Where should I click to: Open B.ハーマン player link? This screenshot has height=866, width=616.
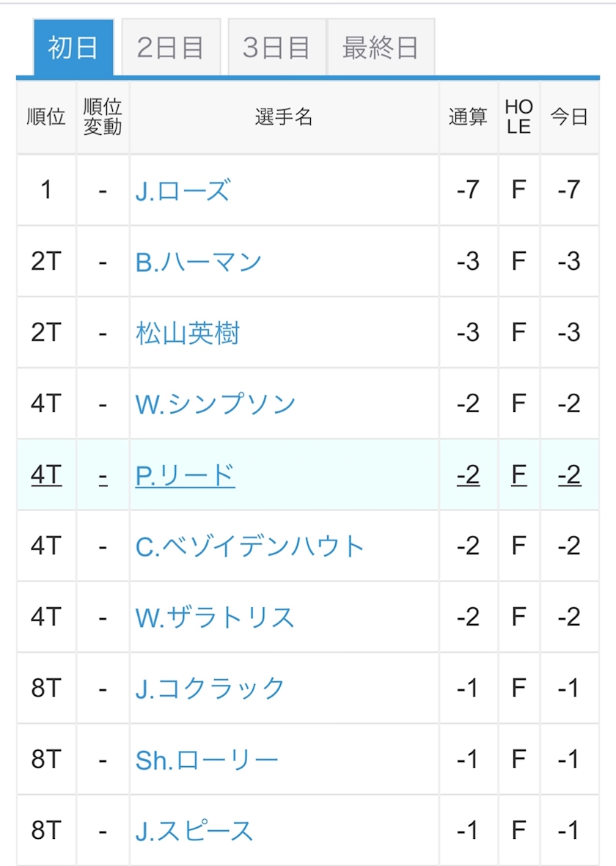198,263
